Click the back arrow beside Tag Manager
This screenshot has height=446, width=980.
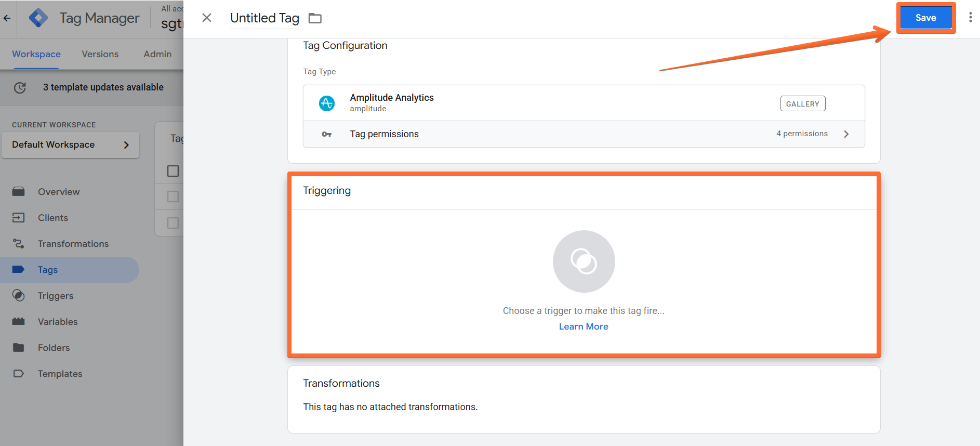7,18
